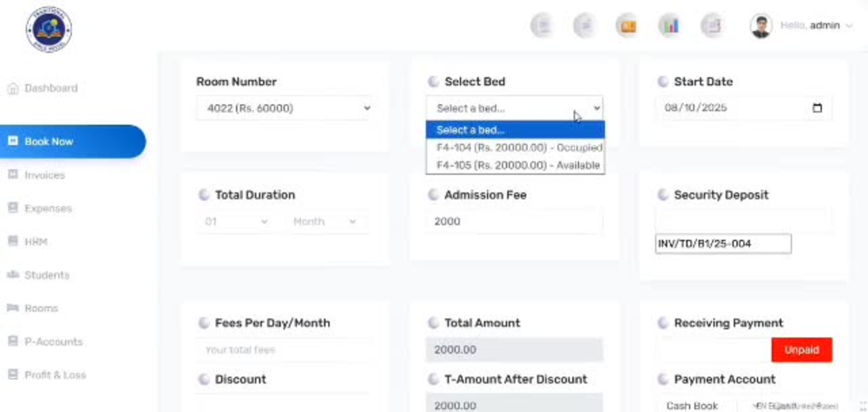Image resolution: width=868 pixels, height=412 pixels.
Task: Open Students from the sidebar
Action: tap(47, 275)
